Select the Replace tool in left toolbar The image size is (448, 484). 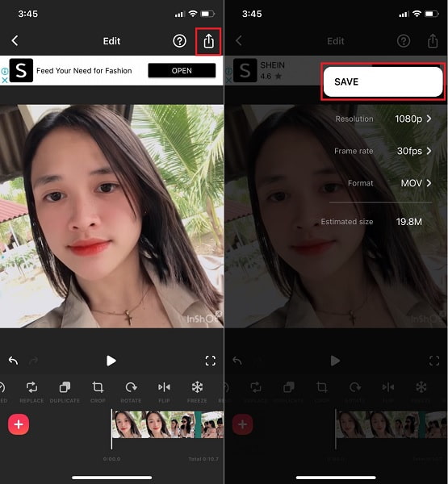tap(31, 392)
